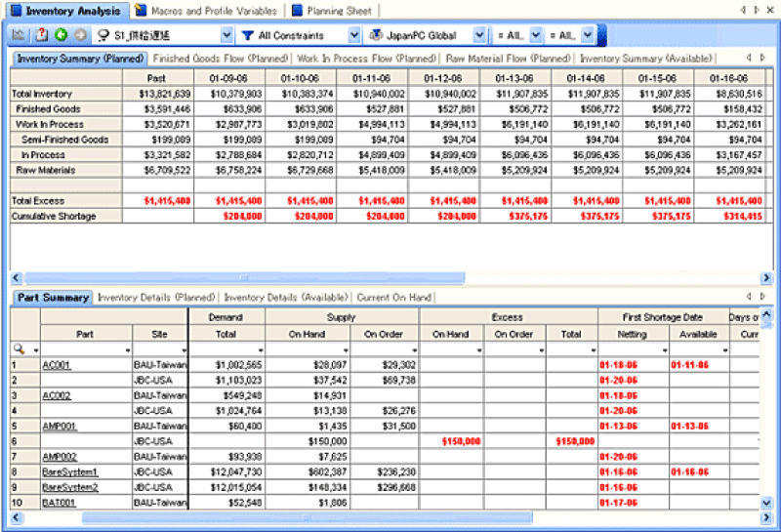The width and height of the screenshot is (781, 532).
Task: Click the filter funnel icon
Action: tap(247, 35)
